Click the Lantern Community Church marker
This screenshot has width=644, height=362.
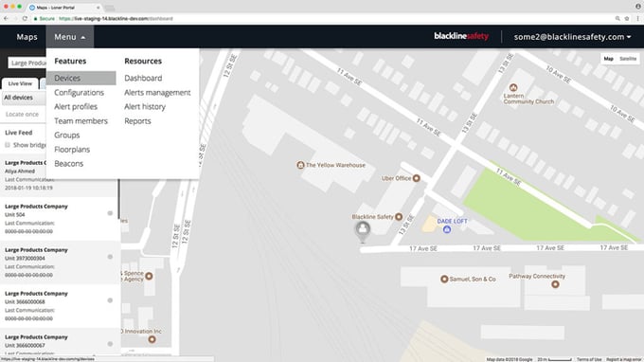pos(513,87)
